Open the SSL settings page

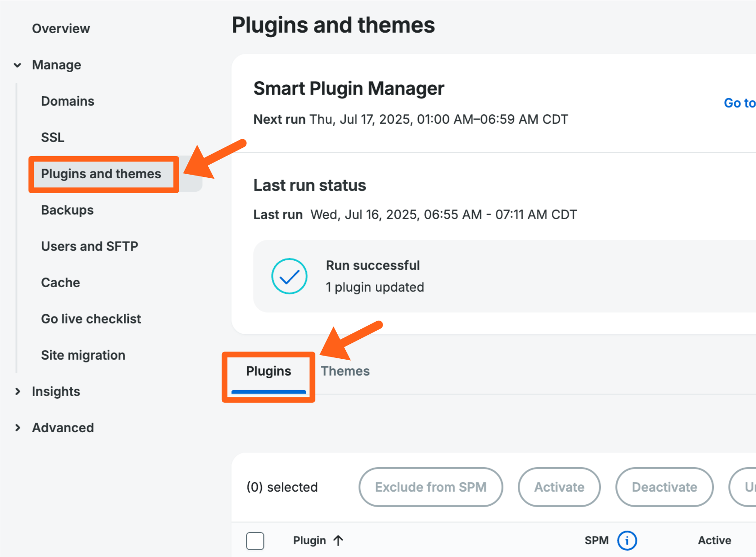point(53,137)
